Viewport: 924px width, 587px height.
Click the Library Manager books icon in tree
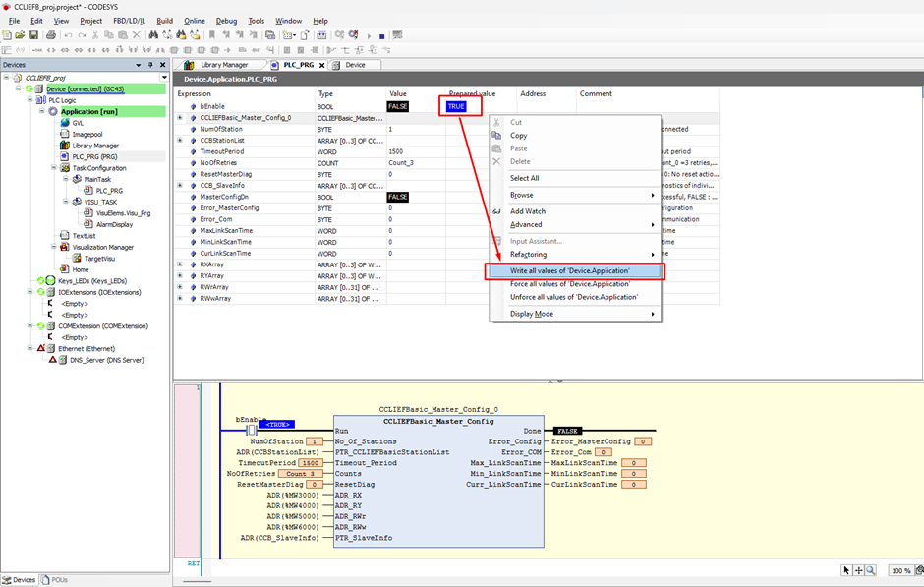[65, 146]
